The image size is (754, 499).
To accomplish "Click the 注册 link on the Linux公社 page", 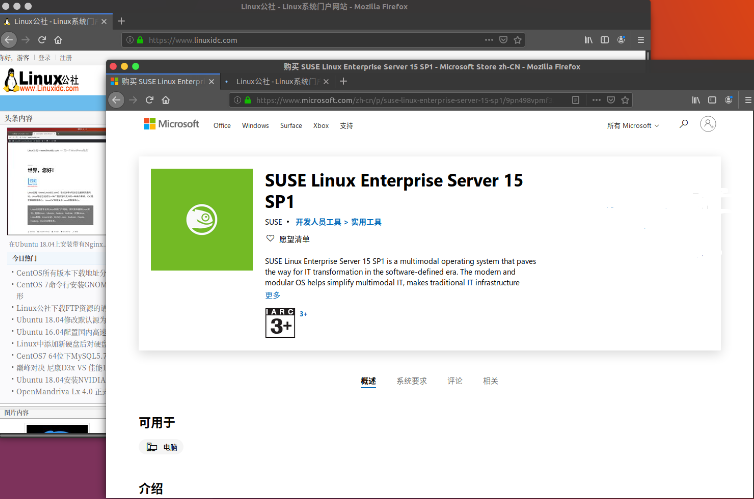I will (66, 58).
